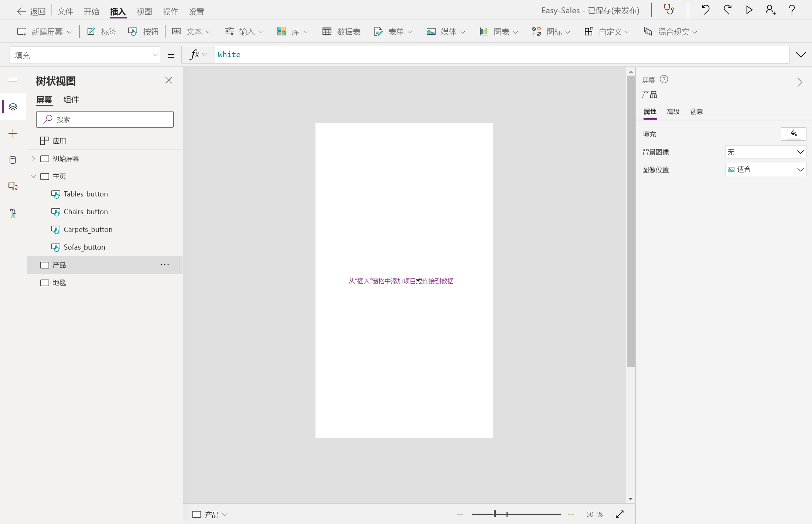Click the fit-to-window expand icon
Image resolution: width=812 pixels, height=524 pixels.
pyautogui.click(x=620, y=514)
